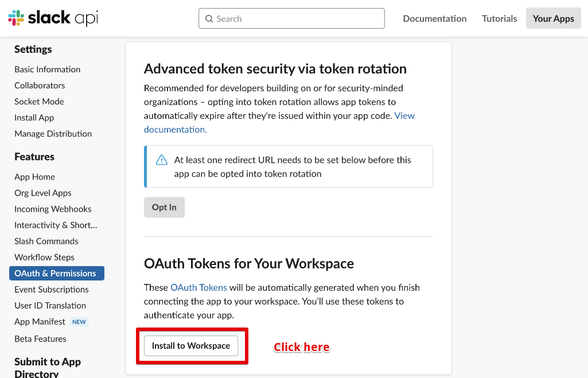Click the Opt In button
This screenshot has height=378, width=588.
coord(164,208)
